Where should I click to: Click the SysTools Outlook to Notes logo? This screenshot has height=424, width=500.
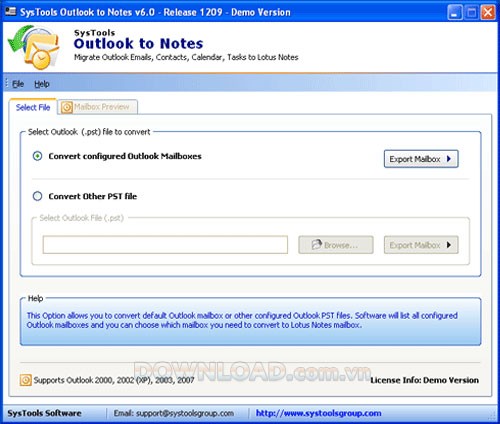(x=33, y=48)
